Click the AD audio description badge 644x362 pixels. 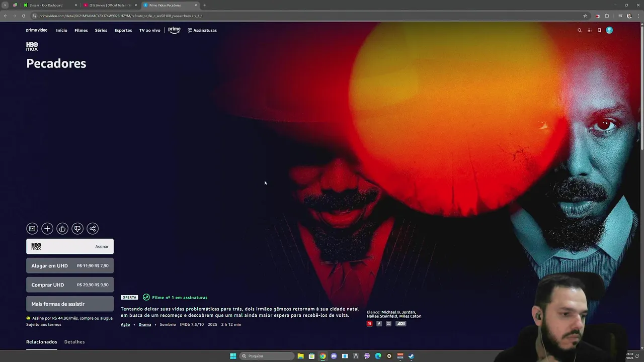(x=401, y=324)
